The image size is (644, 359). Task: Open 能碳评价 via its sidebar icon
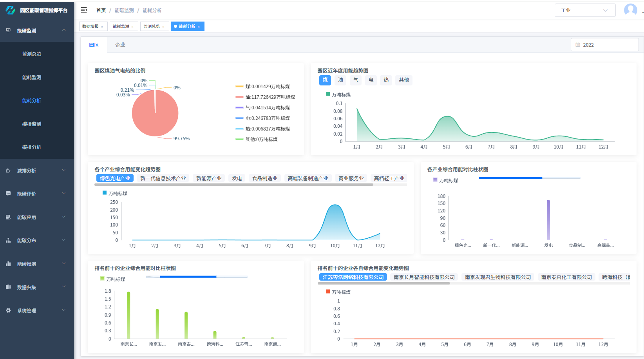point(8,194)
